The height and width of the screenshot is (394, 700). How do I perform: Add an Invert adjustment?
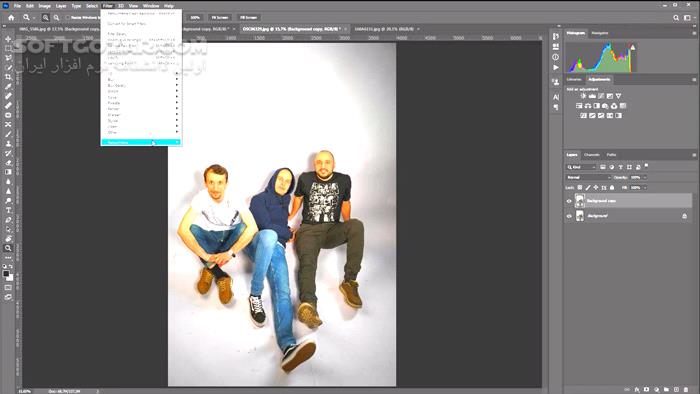click(x=583, y=116)
